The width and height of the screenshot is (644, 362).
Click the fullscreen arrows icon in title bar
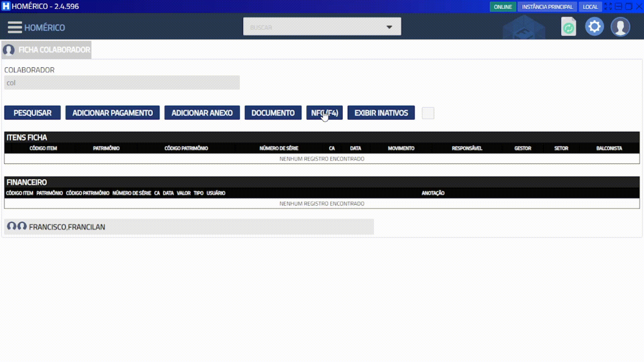coord(608,6)
